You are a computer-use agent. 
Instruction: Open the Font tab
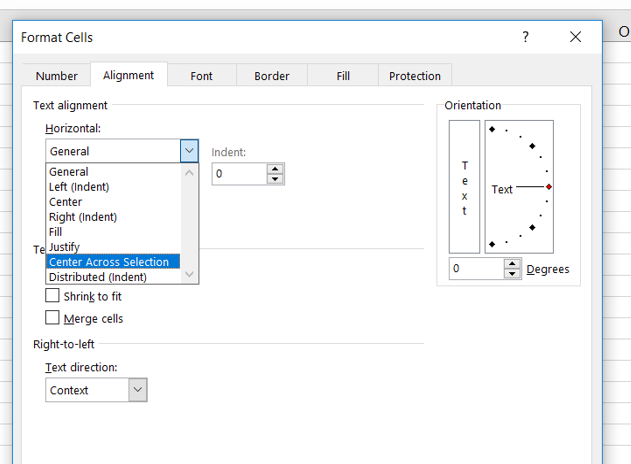tap(201, 76)
